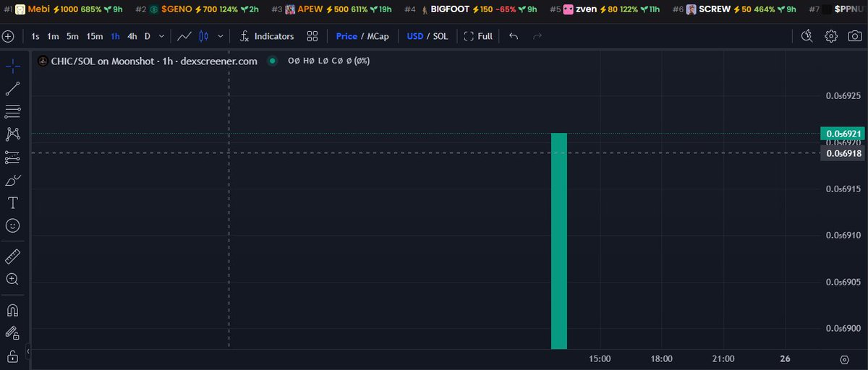Select the forecasting and position tool
This screenshot has height=370, width=868.
pos(12,157)
